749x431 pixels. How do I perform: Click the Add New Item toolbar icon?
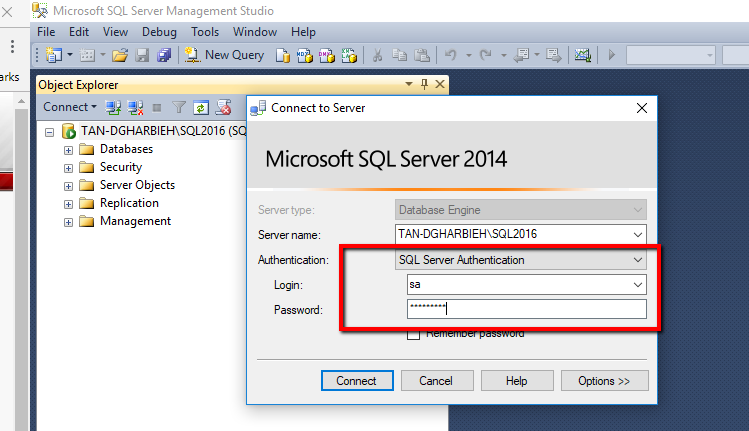point(87,55)
